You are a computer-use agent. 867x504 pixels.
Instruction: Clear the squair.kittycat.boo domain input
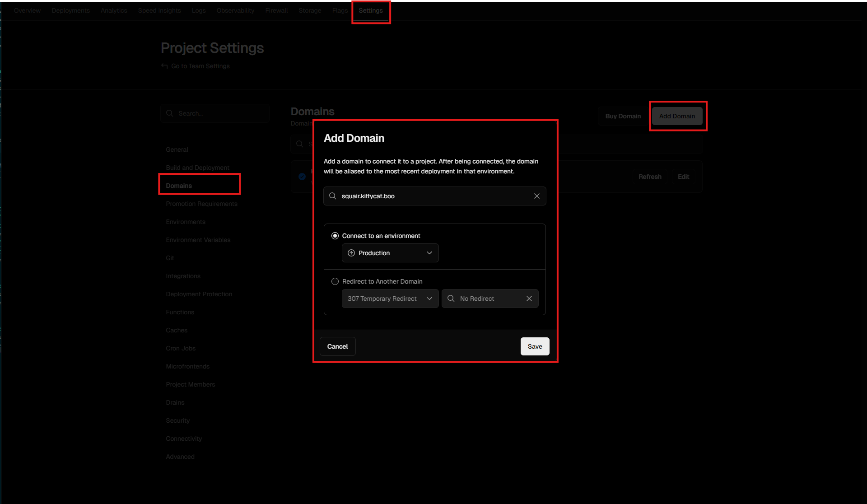pyautogui.click(x=537, y=196)
